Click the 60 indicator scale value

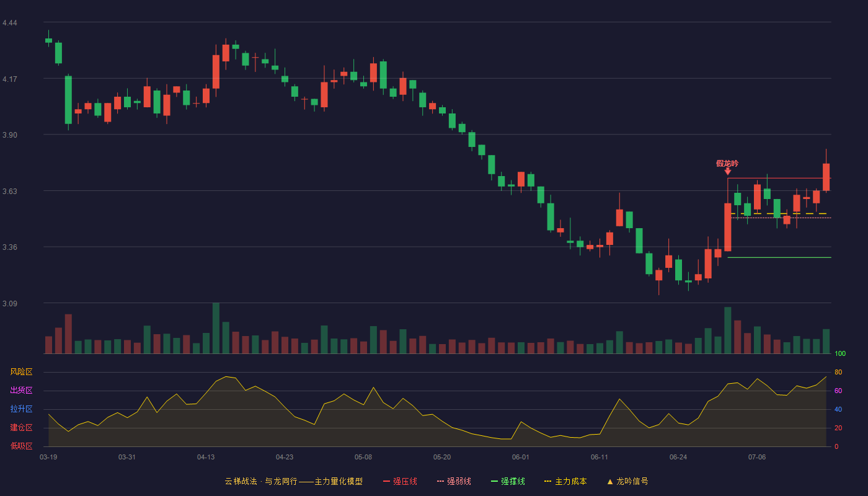(838, 391)
